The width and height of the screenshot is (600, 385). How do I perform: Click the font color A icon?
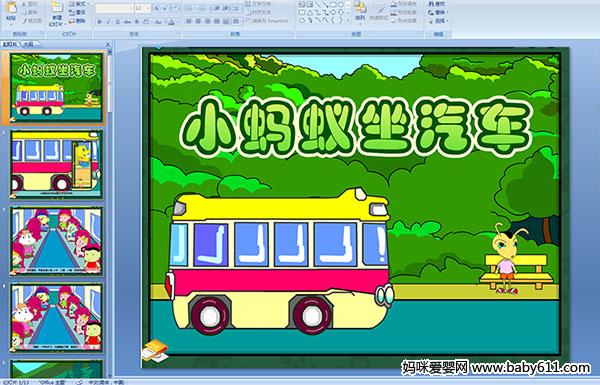coord(171,22)
